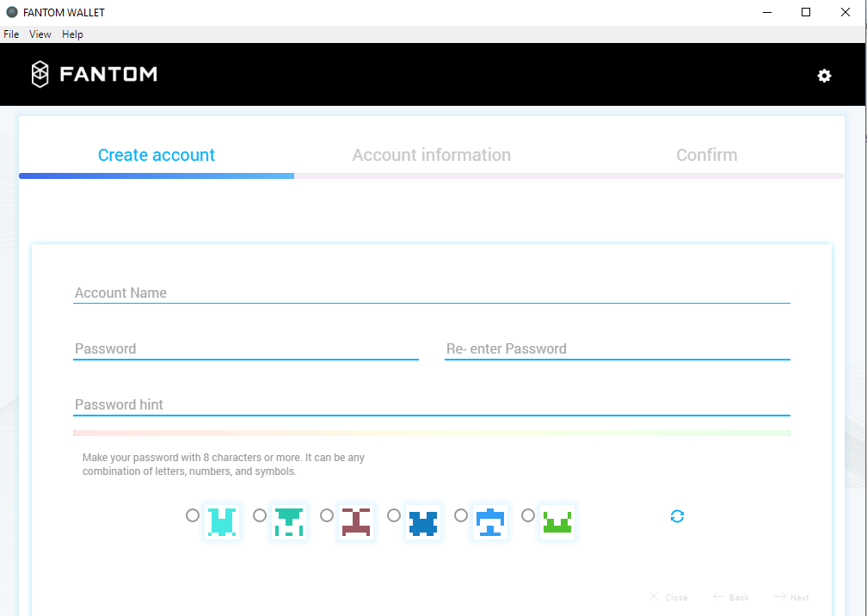Maximize the Fantom Wallet window
Image resolution: width=867 pixels, height=616 pixels.
point(806,12)
